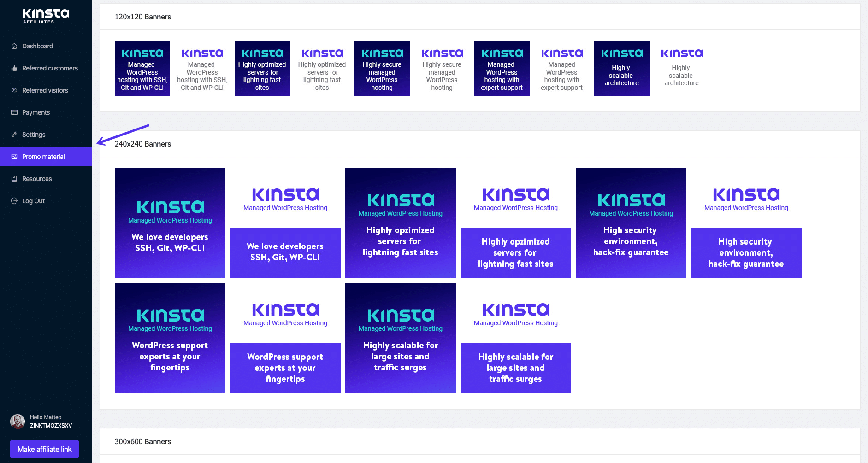Click the Settings wrench icon
The image size is (868, 463).
14,135
